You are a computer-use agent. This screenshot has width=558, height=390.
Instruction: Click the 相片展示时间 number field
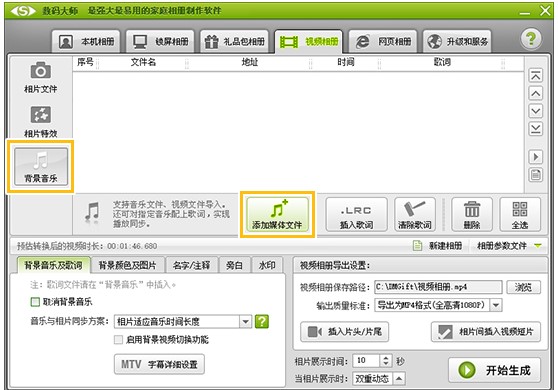tap(366, 361)
